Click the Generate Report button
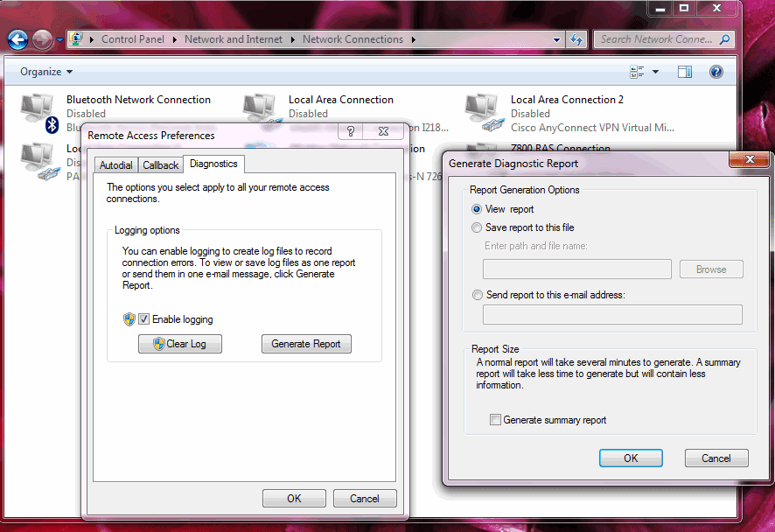The width and height of the screenshot is (775, 532). [x=306, y=344]
